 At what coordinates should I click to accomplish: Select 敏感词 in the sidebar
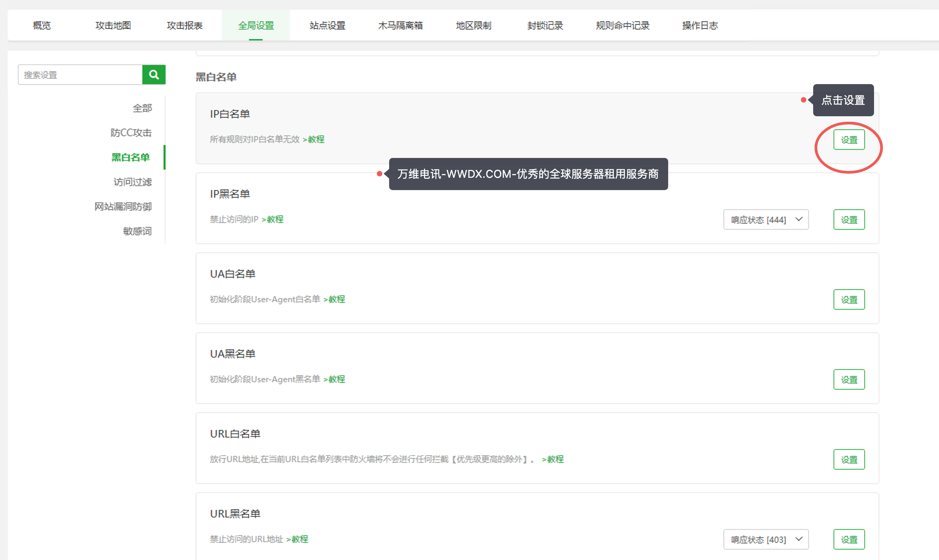pyautogui.click(x=137, y=231)
